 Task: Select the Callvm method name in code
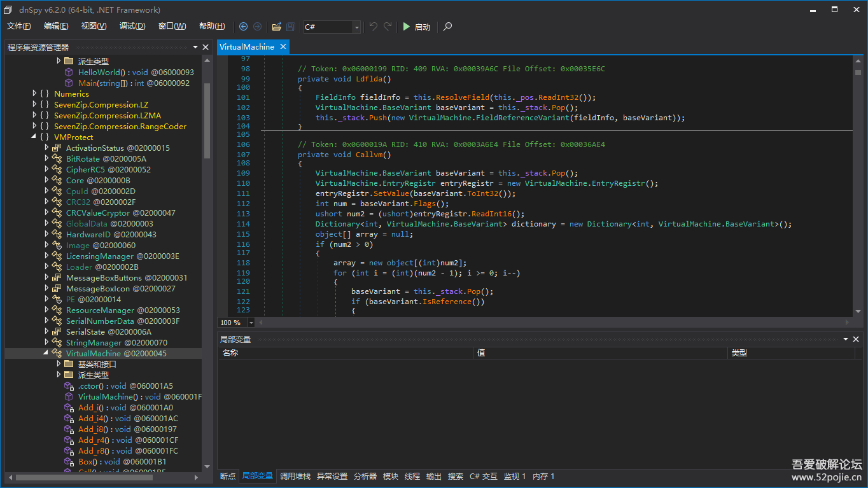point(369,155)
